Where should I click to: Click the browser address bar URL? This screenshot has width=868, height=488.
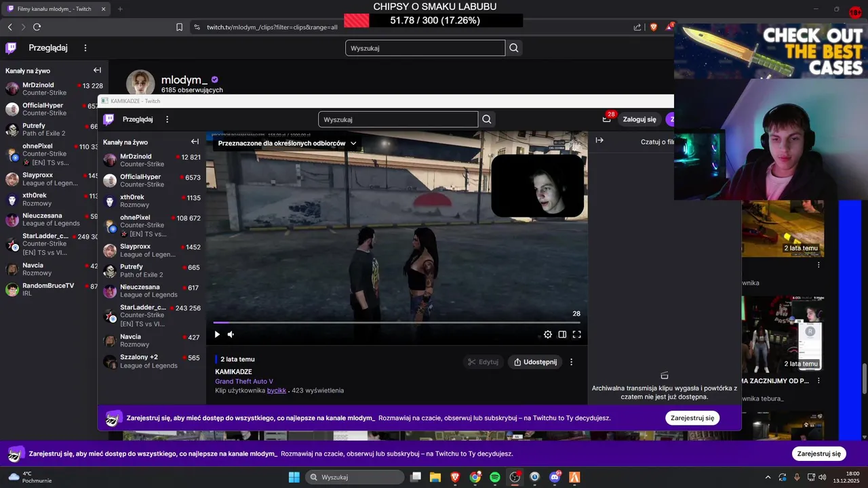(272, 27)
